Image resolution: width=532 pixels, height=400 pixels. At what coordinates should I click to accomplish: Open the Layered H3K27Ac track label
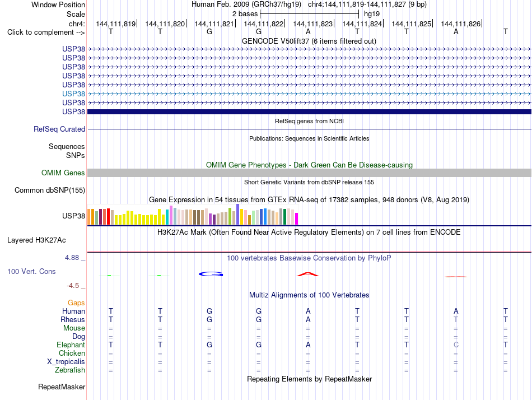pos(36,240)
